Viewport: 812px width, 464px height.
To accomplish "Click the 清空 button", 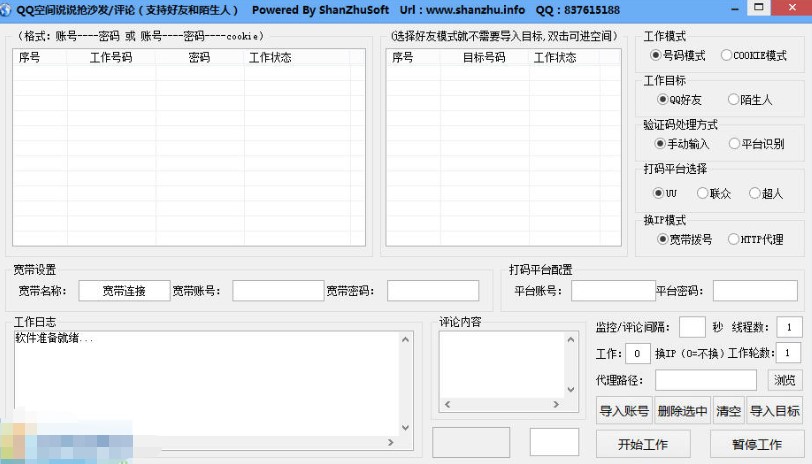I will [729, 411].
